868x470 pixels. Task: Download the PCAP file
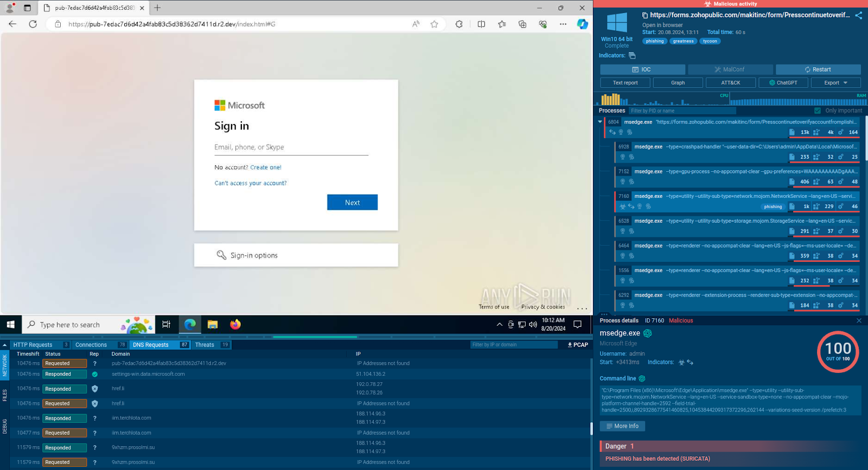coord(578,345)
